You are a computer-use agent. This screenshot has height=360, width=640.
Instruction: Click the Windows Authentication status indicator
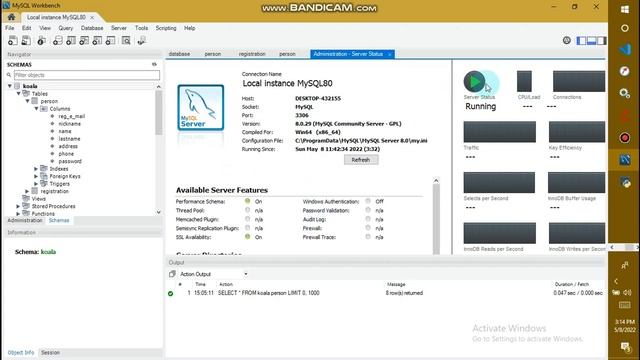pos(368,201)
